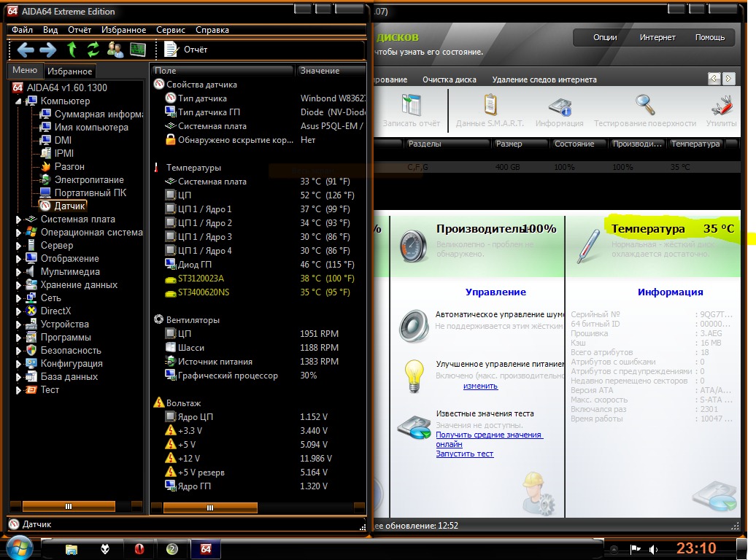
Task: Click the performance gauge icon
Action: [414, 246]
